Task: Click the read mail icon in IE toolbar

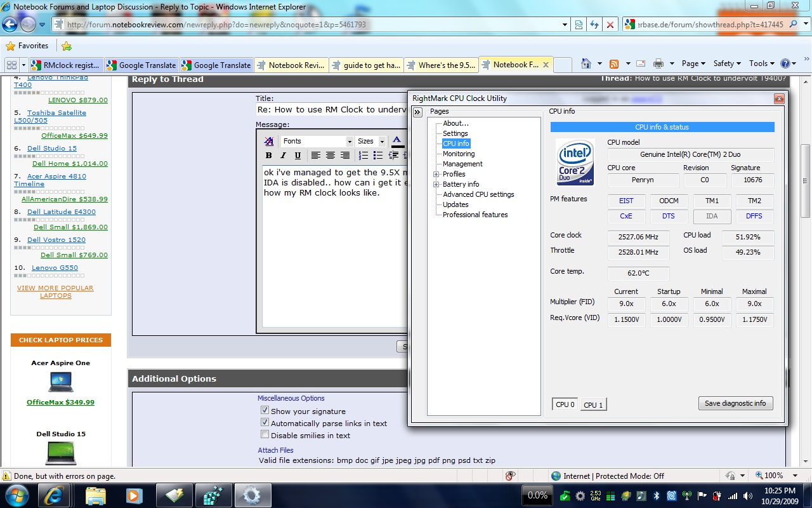Action: click(641, 63)
